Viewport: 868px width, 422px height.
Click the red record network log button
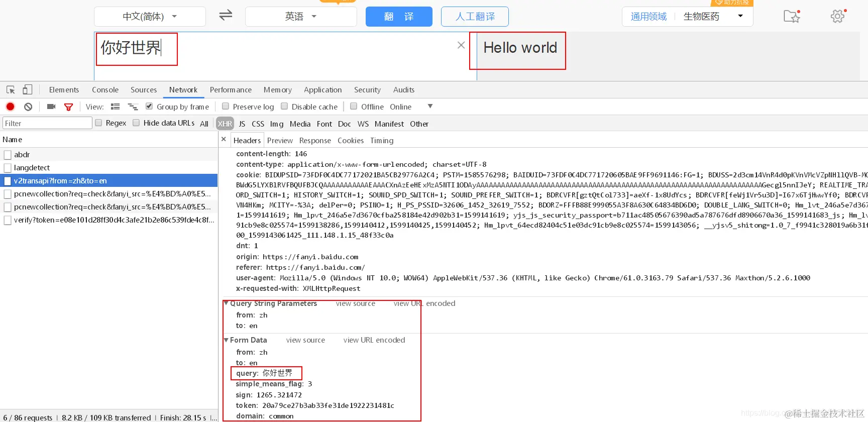(10, 107)
